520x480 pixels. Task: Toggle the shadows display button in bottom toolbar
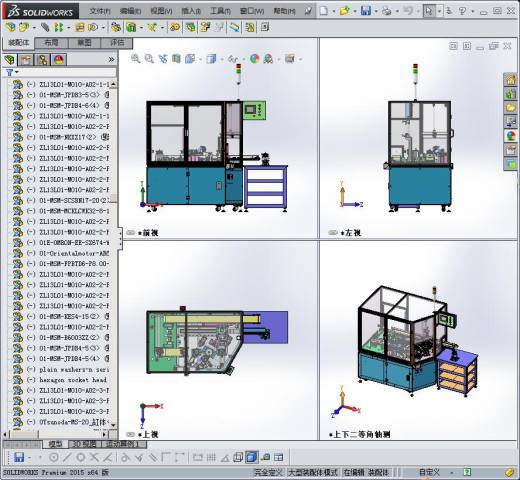265,457
